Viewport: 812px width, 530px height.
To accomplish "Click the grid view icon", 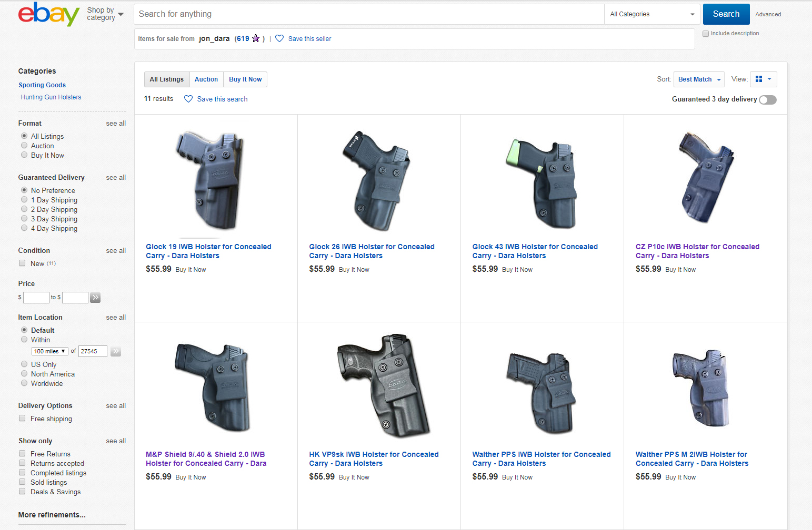I will point(760,79).
